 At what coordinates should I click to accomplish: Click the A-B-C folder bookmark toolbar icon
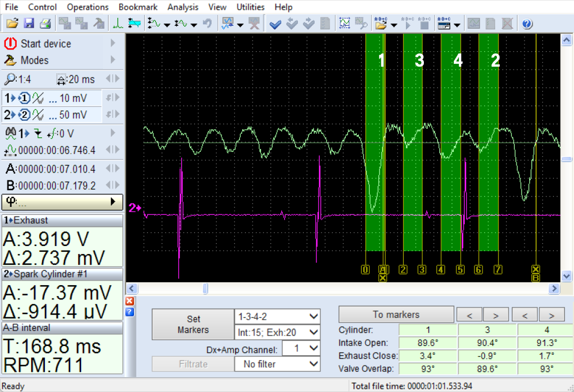(x=381, y=24)
